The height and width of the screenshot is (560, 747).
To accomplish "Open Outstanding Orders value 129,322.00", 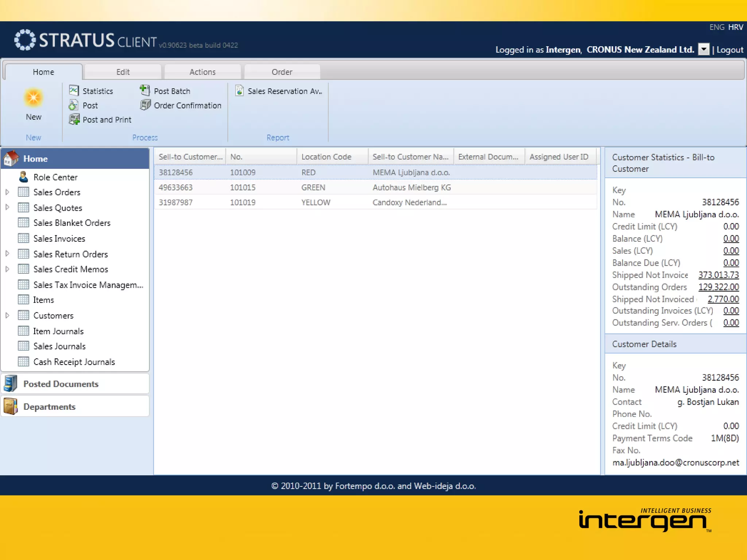I will tap(719, 287).
